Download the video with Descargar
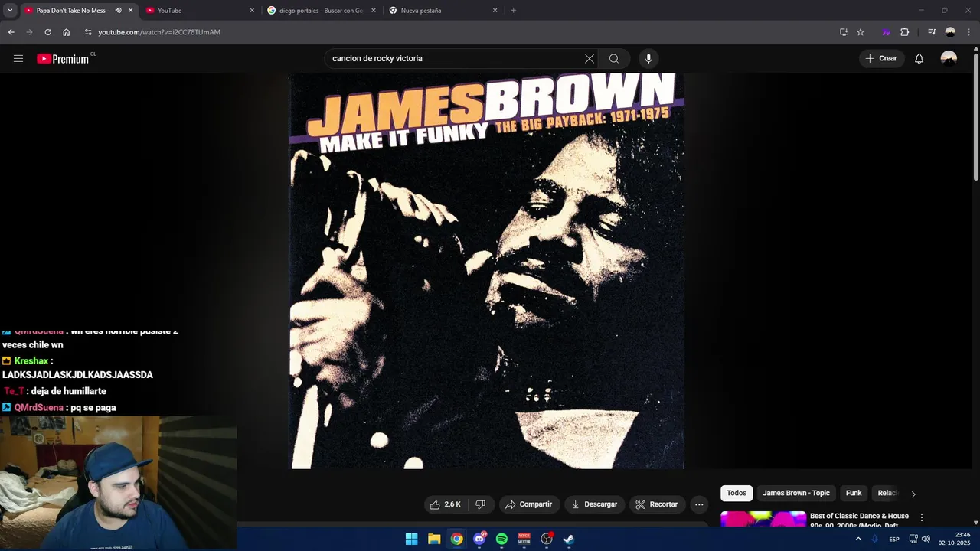The width and height of the screenshot is (980, 551). click(x=594, y=504)
